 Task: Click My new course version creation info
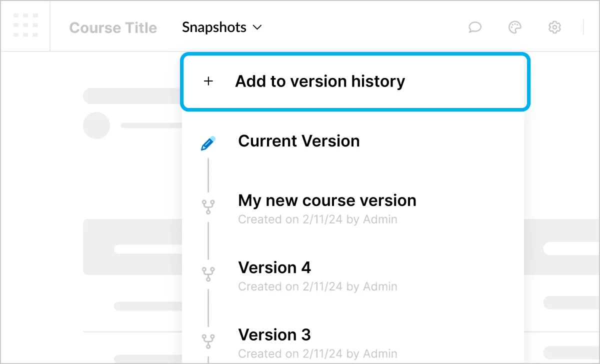tap(317, 219)
